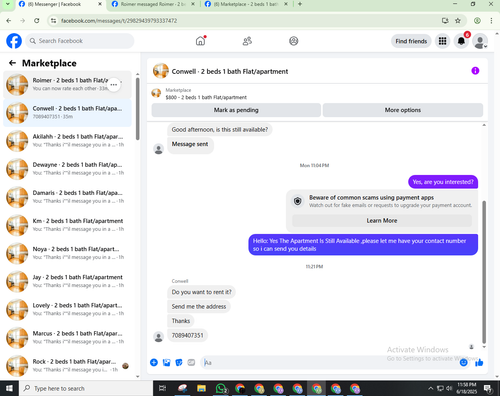Open Task View on the taskbar
The height and width of the screenshot is (396, 500).
coord(162,388)
